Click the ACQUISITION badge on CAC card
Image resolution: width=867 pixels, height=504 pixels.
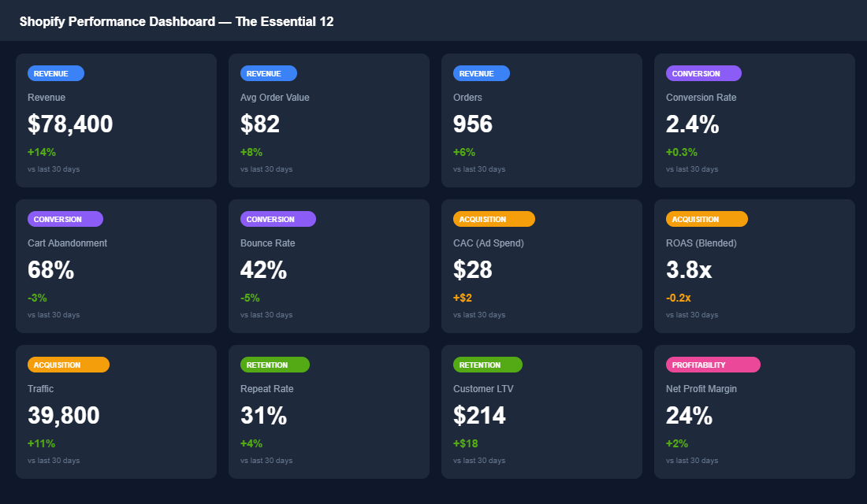point(493,220)
